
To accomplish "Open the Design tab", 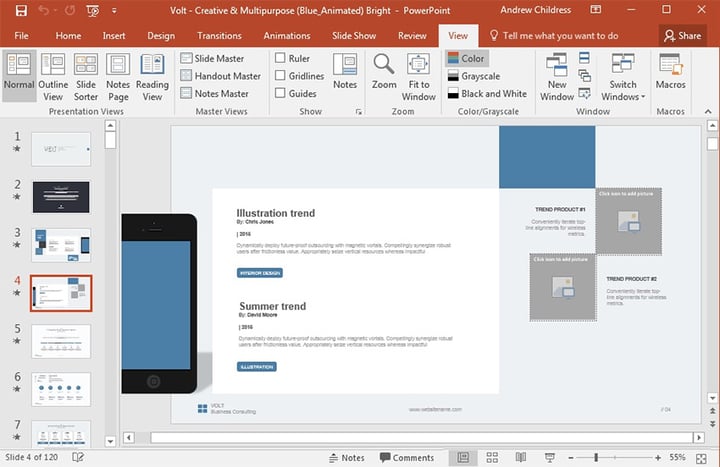I will point(161,36).
